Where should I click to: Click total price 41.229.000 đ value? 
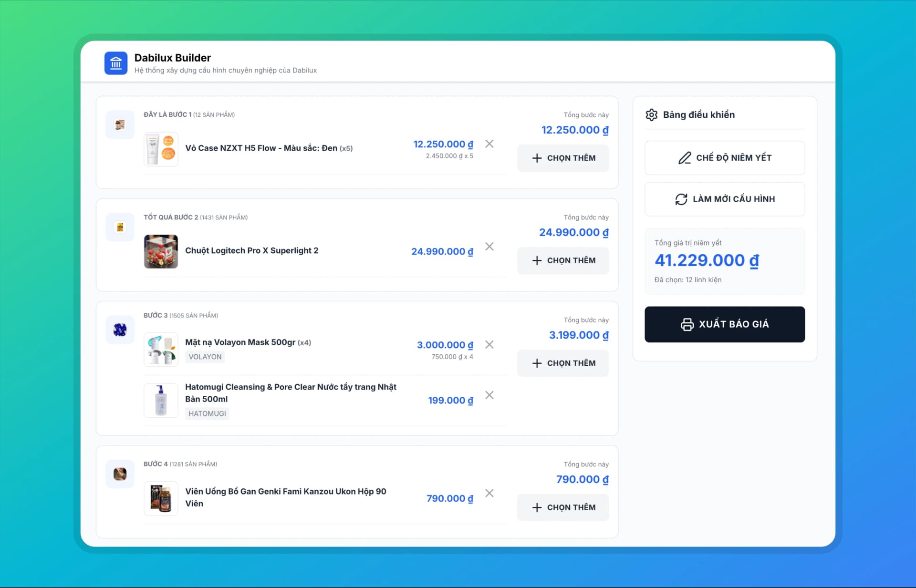tap(707, 260)
